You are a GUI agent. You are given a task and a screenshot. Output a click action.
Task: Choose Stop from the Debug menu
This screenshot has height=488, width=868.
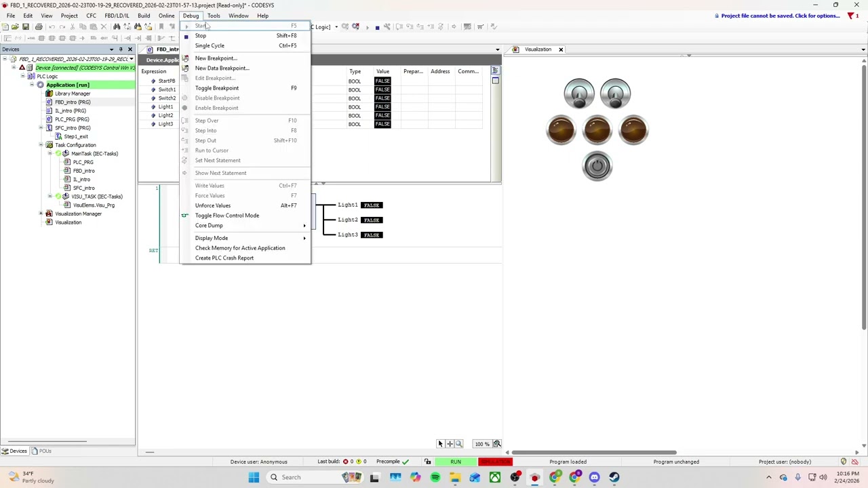[x=244, y=36]
